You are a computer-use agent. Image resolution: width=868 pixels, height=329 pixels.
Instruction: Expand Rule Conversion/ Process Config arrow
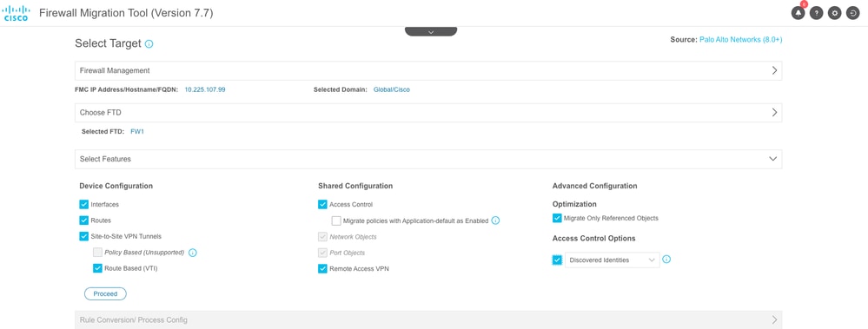(774, 319)
